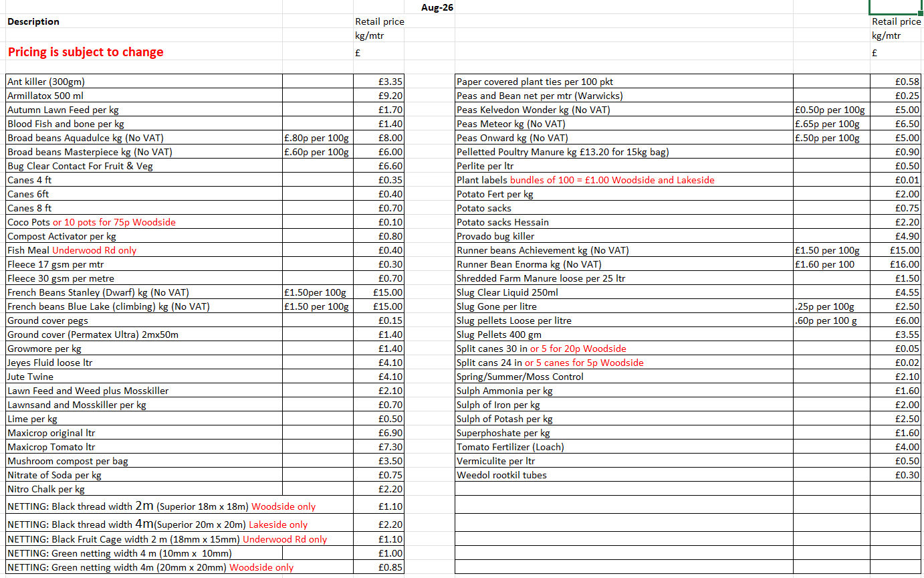Select the green-outlined active cell at top right

point(895,7)
